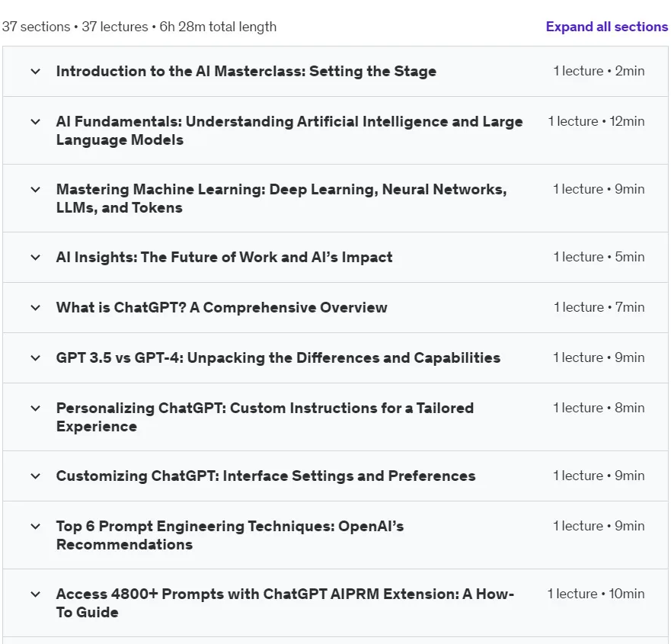
Task: Select Customizing ChatGPT: Interface Settings heading
Action: pos(266,476)
